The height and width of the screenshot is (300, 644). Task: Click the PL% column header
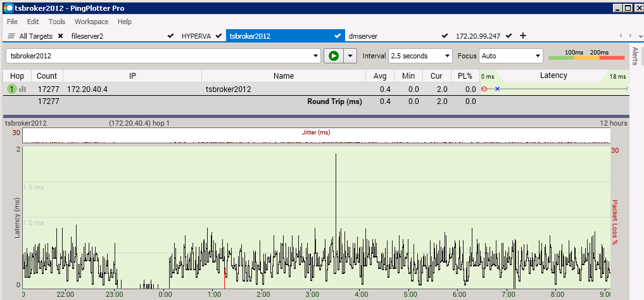465,76
